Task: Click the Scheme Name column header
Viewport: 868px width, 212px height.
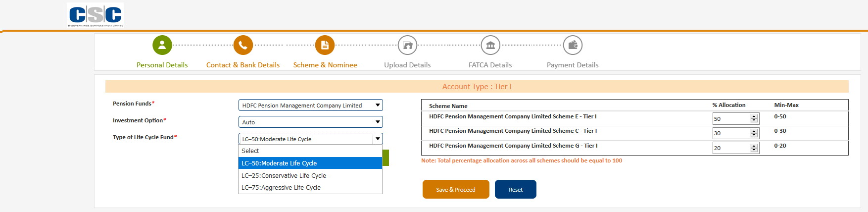Action: 448,106
